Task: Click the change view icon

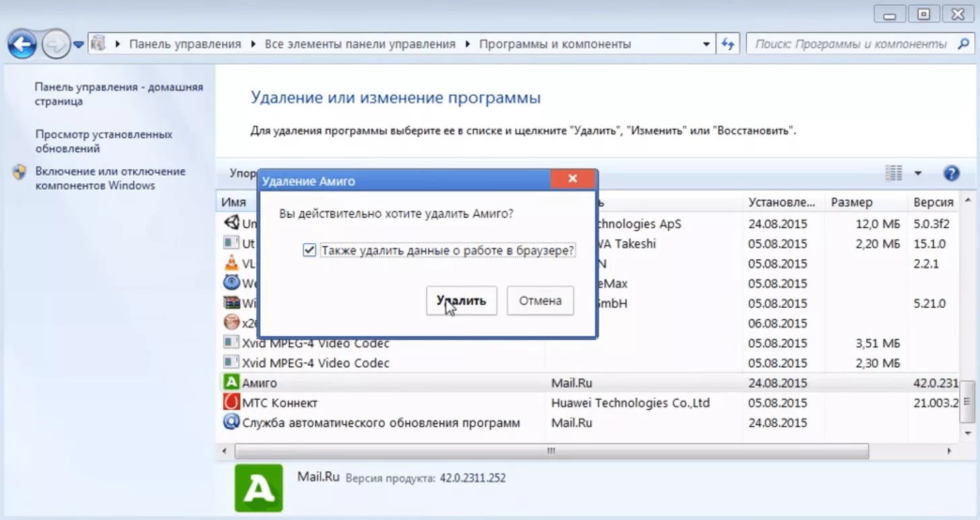Action: tap(893, 173)
